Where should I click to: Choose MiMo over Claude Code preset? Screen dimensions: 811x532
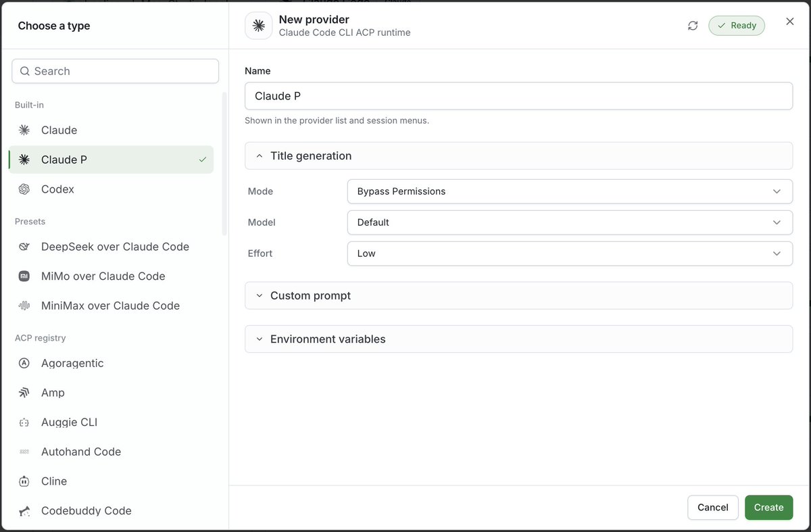tap(111, 276)
